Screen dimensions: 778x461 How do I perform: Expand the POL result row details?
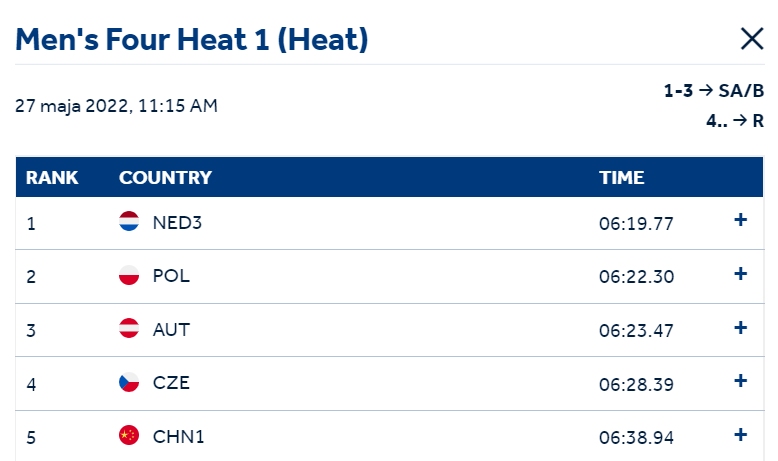(x=740, y=273)
